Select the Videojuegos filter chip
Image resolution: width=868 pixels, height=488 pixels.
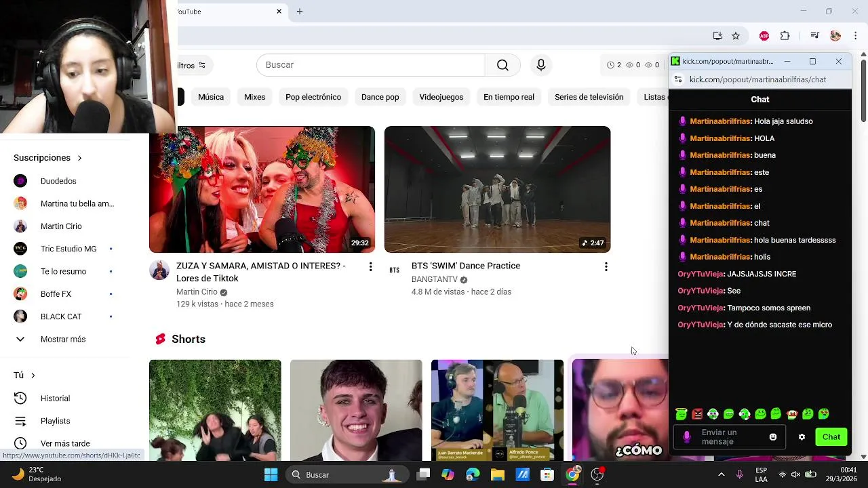[x=441, y=97]
